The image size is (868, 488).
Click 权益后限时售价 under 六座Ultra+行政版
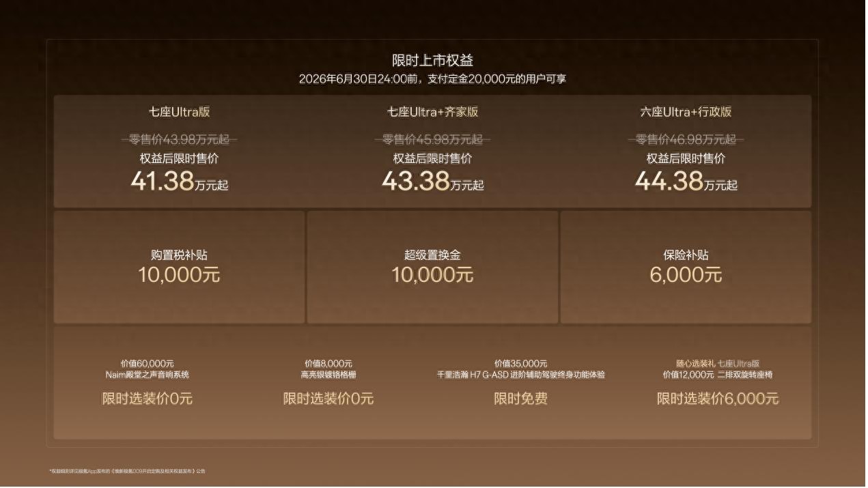686,159
